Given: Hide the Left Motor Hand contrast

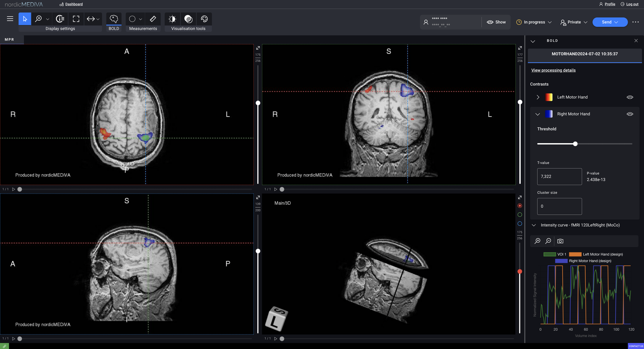Looking at the screenshot, I should [630, 97].
